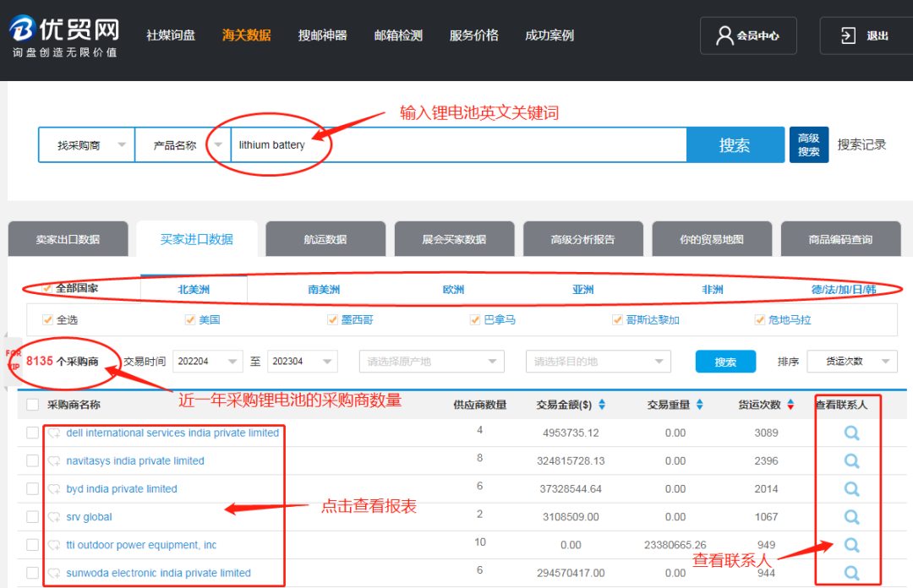View contacts for navitasys india private limited
The height and width of the screenshot is (588, 913).
851,461
